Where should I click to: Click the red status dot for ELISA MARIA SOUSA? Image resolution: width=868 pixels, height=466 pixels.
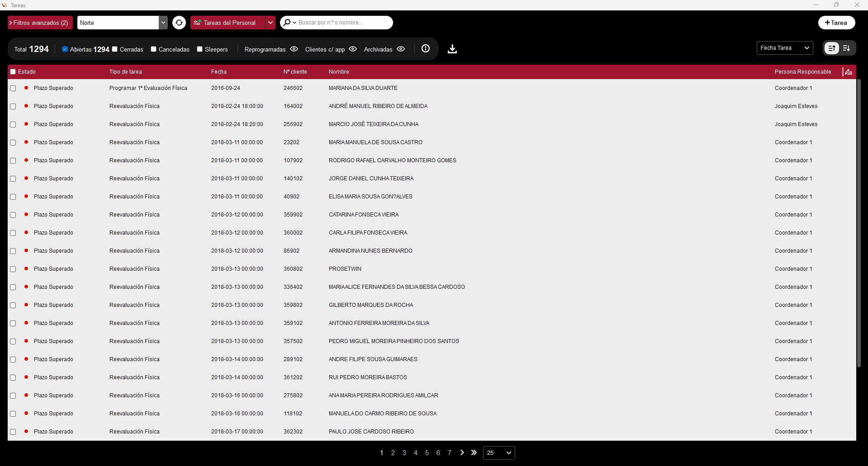26,196
